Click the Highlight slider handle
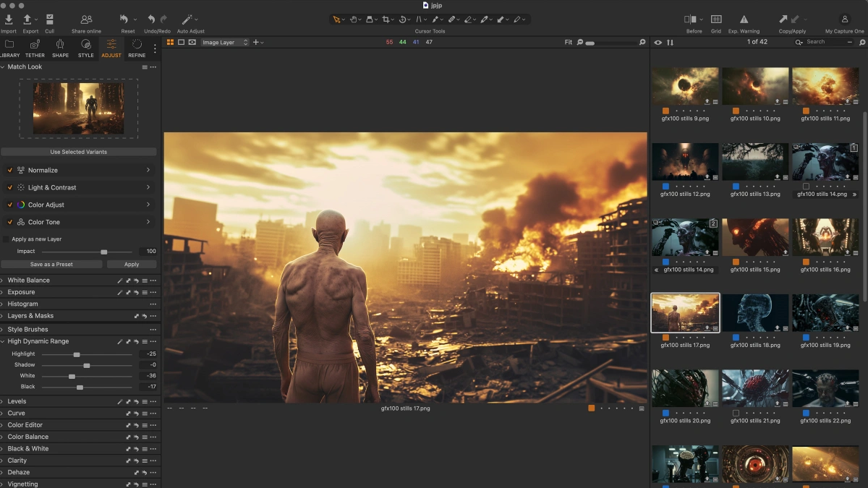The image size is (868, 488). (x=77, y=354)
